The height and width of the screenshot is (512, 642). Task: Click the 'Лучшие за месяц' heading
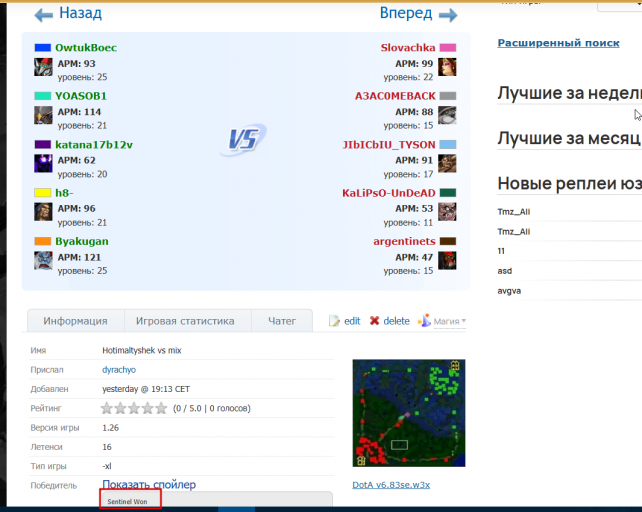[569, 138]
